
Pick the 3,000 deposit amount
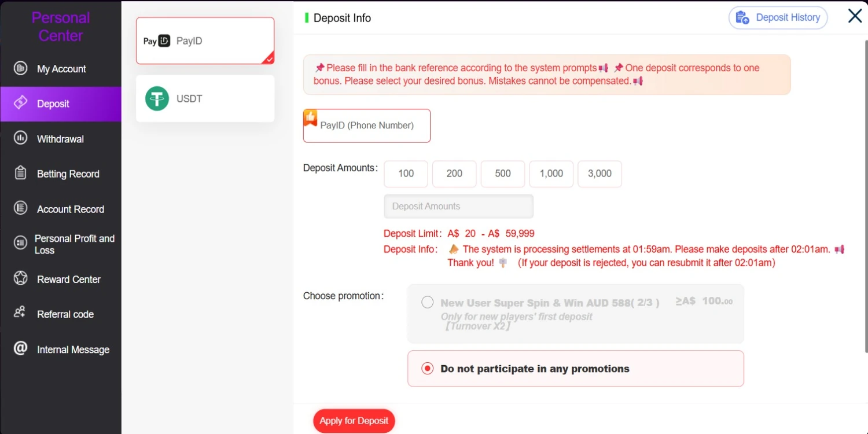pos(599,174)
